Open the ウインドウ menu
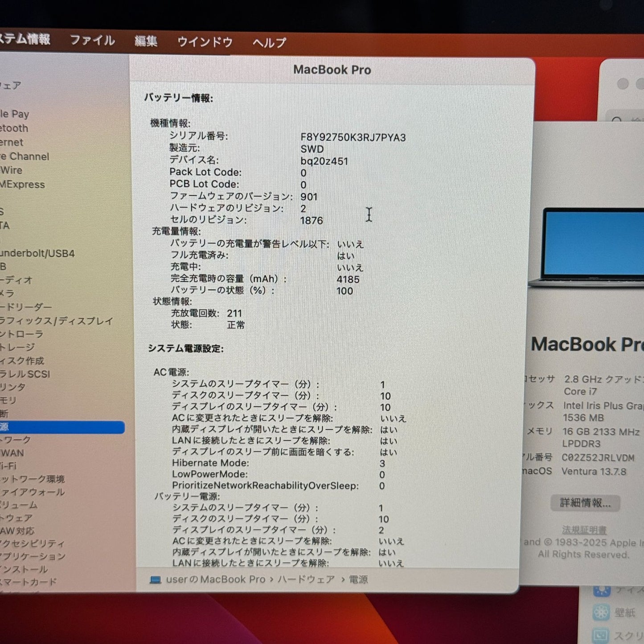Viewport: 644px width, 644px height. tap(205, 42)
